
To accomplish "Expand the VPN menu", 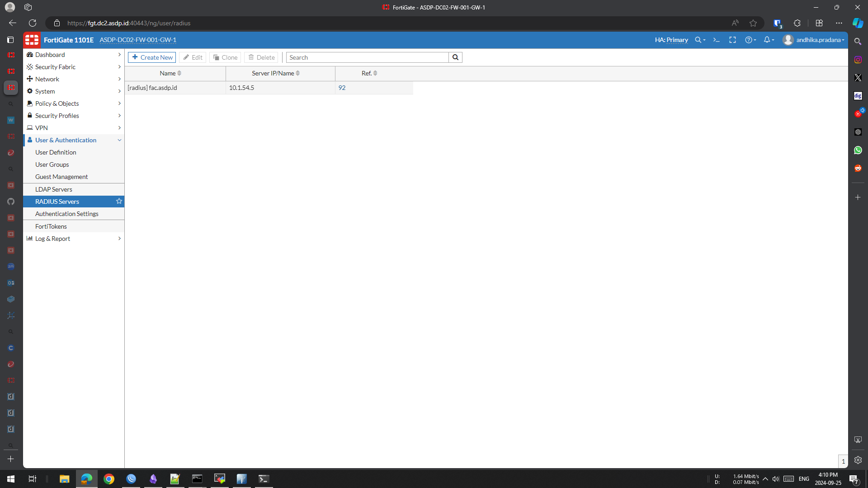I will (x=74, y=128).
